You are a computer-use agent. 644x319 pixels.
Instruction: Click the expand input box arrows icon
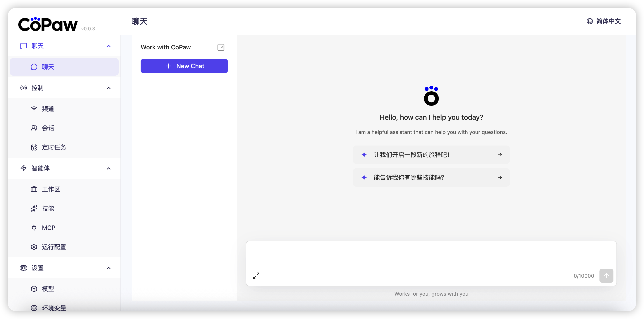pyautogui.click(x=256, y=276)
